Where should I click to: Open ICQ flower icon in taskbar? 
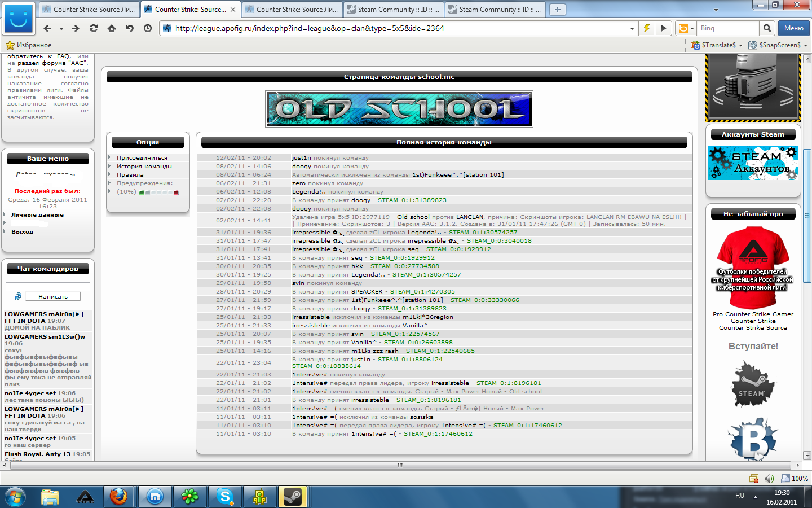pyautogui.click(x=190, y=497)
